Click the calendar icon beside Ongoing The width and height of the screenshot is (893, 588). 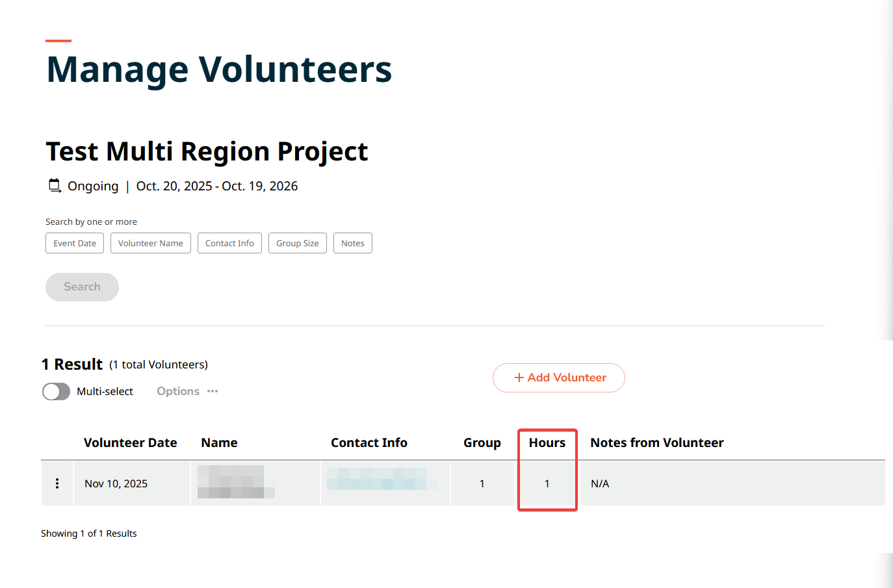pyautogui.click(x=55, y=186)
